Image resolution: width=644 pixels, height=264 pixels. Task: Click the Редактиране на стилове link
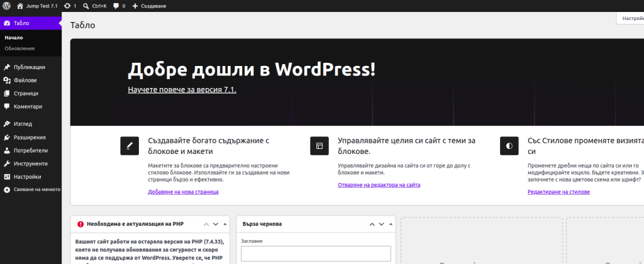(x=559, y=192)
